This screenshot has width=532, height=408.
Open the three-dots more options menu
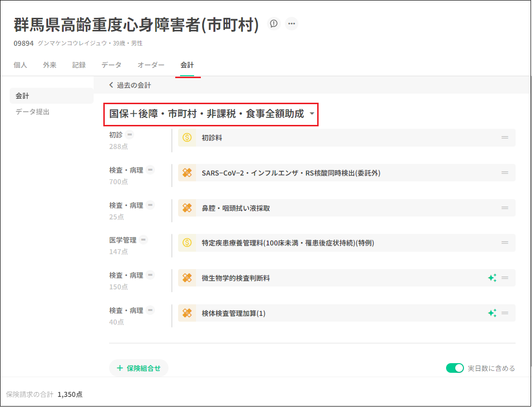click(291, 24)
